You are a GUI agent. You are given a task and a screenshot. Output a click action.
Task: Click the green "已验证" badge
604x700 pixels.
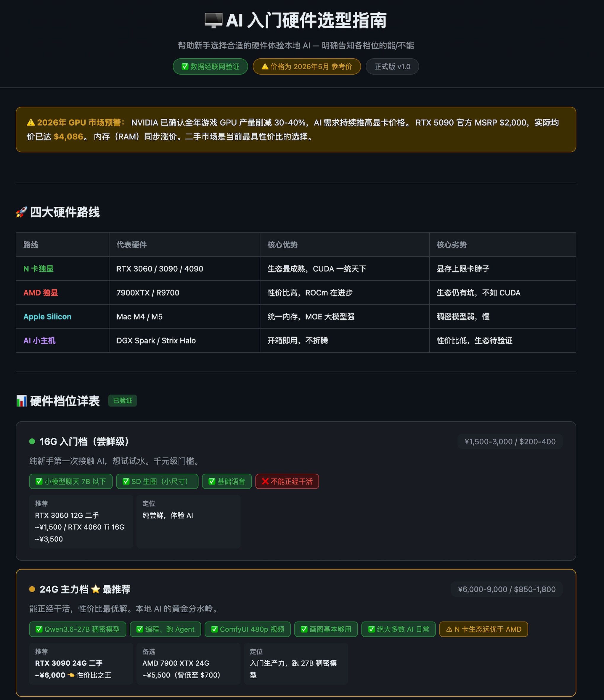pyautogui.click(x=123, y=401)
